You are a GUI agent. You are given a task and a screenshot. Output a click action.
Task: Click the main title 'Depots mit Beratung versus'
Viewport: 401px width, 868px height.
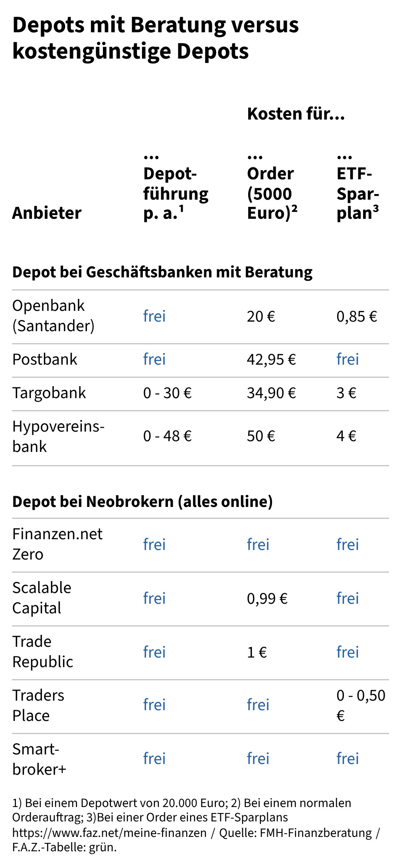click(156, 25)
